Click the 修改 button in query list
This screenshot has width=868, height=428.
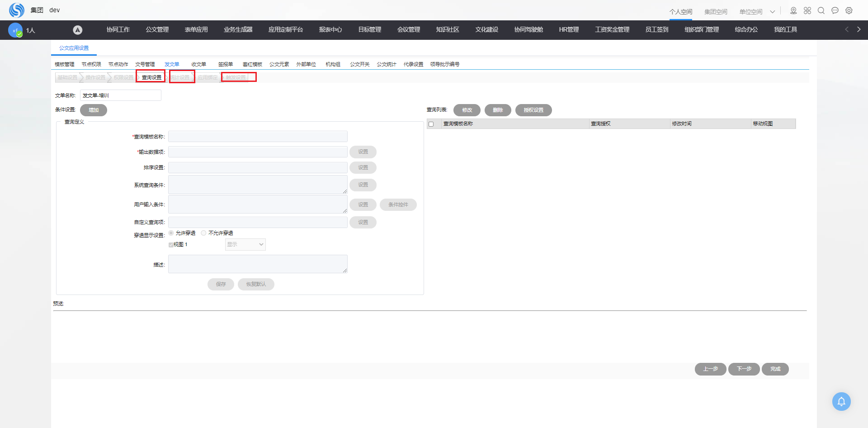point(467,110)
